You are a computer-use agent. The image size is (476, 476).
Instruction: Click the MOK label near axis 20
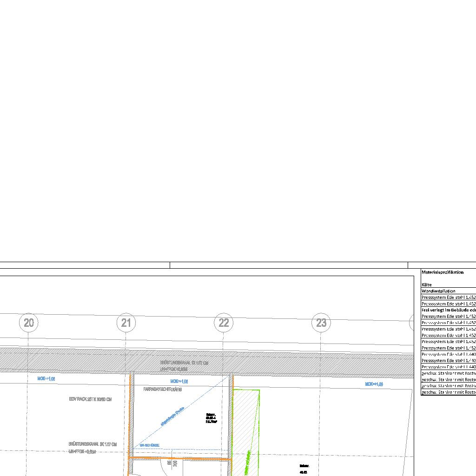pos(46,379)
